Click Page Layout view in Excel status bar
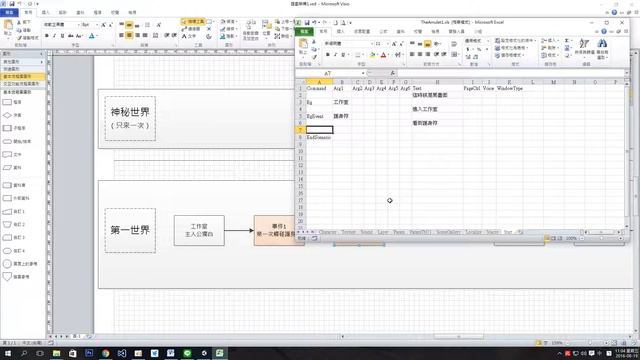 click(x=553, y=238)
